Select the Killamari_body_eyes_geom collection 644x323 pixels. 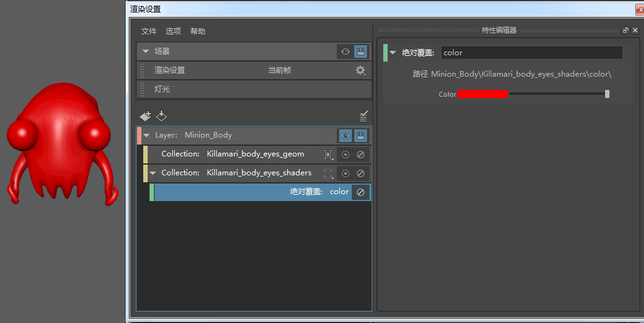[257, 154]
